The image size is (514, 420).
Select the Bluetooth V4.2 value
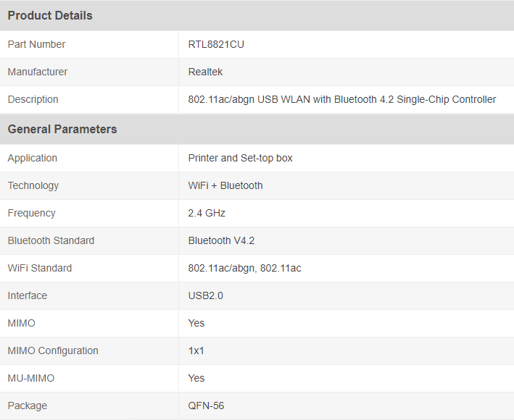click(221, 240)
